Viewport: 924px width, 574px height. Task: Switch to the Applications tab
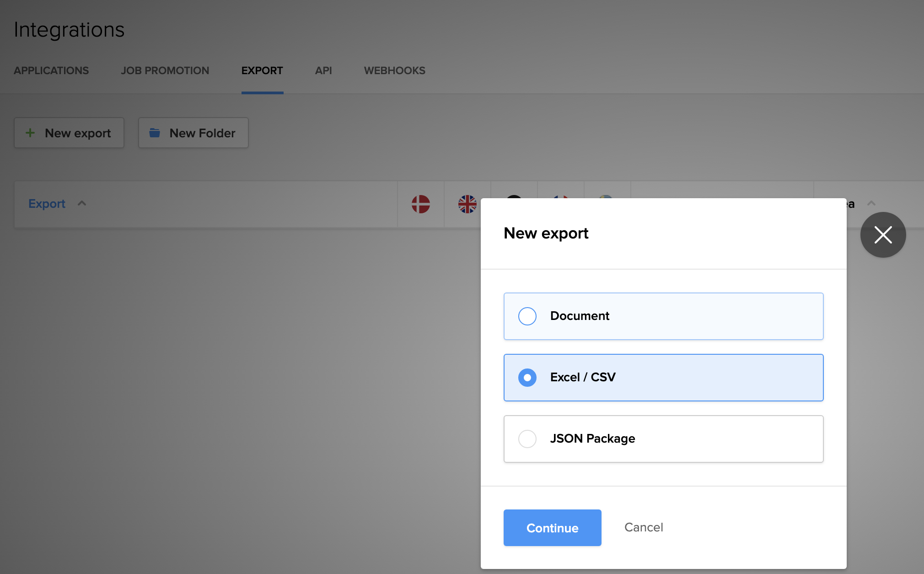point(51,70)
